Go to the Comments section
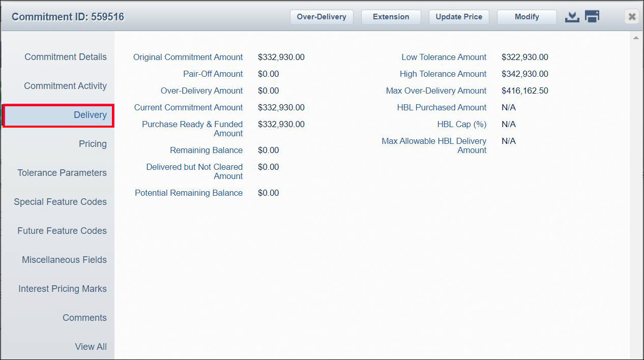The width and height of the screenshot is (644, 360). tap(84, 318)
